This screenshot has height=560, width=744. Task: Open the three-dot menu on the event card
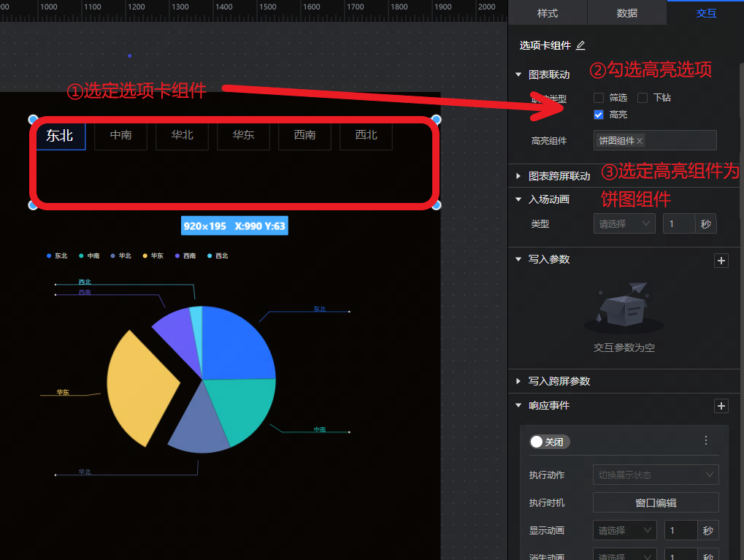tap(705, 441)
